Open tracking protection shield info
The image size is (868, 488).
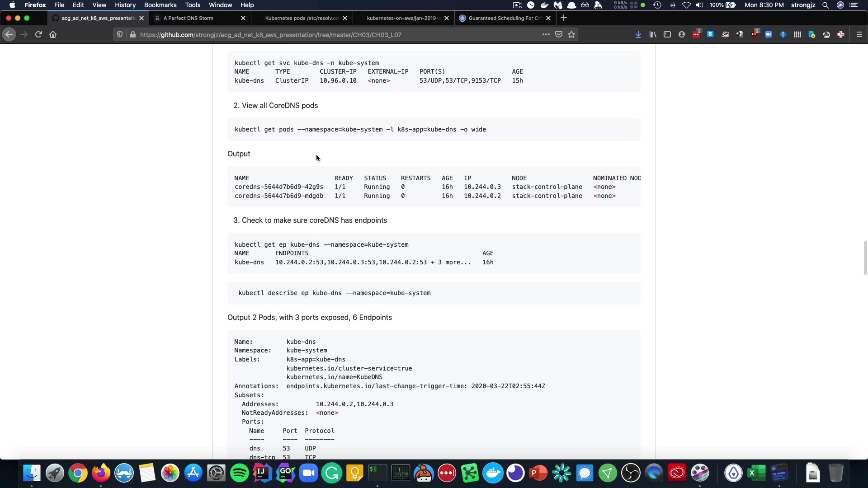click(120, 34)
